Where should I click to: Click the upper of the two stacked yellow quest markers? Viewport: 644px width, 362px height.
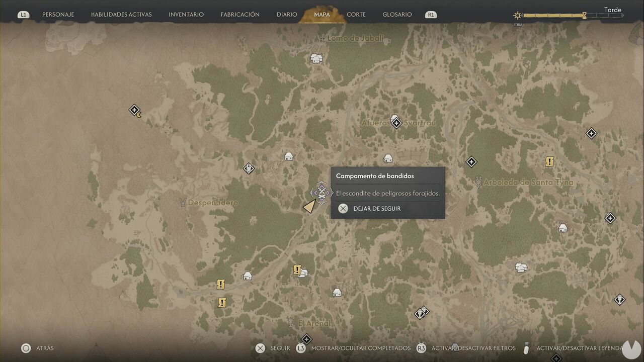click(x=220, y=285)
